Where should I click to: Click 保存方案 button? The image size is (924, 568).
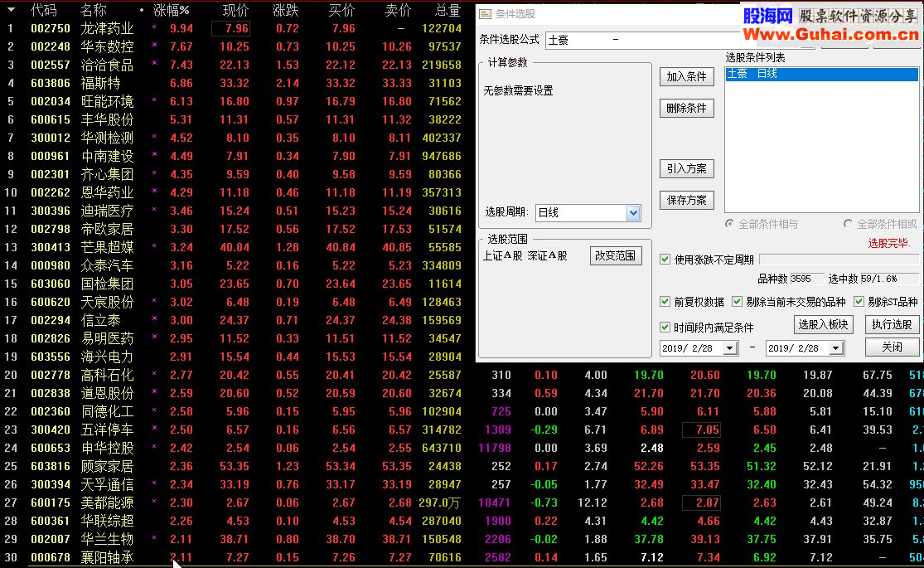[686, 200]
